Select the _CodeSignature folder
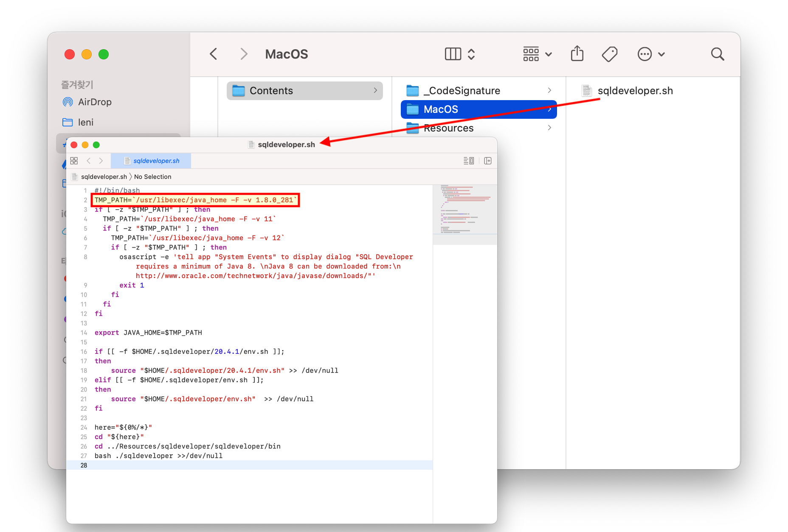This screenshot has height=532, width=788. [x=478, y=91]
